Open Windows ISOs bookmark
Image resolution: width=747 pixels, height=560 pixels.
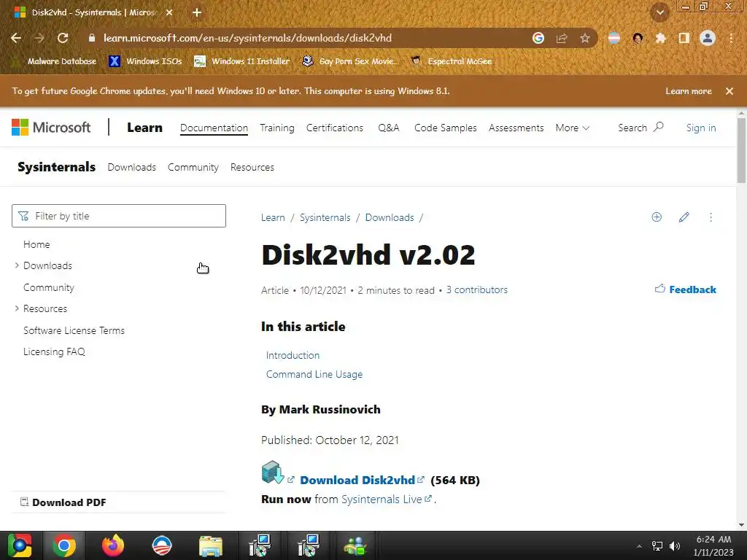(145, 61)
